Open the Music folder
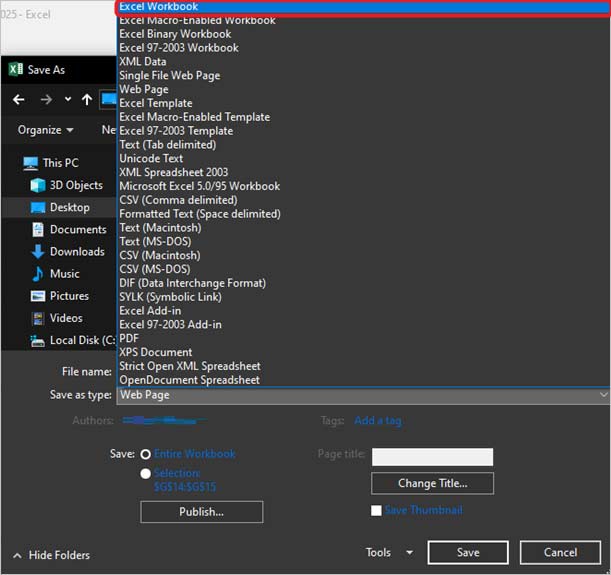 coord(64,274)
